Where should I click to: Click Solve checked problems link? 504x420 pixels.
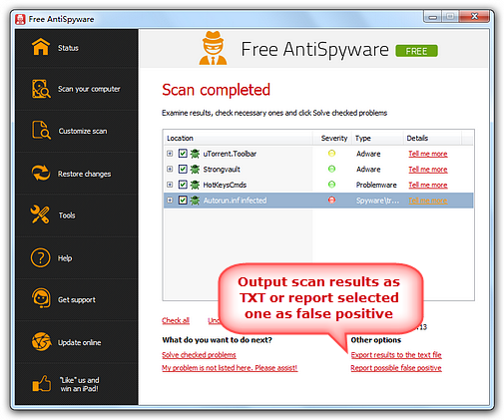point(199,355)
